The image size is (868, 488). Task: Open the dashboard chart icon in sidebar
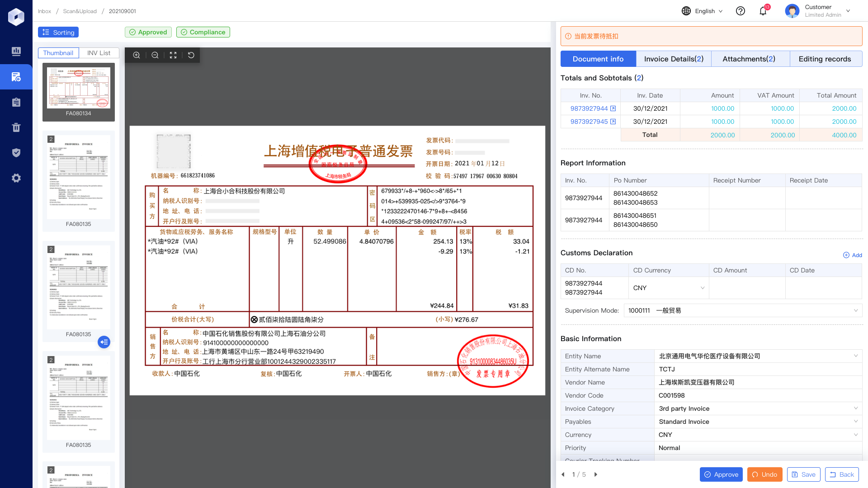pos(16,51)
